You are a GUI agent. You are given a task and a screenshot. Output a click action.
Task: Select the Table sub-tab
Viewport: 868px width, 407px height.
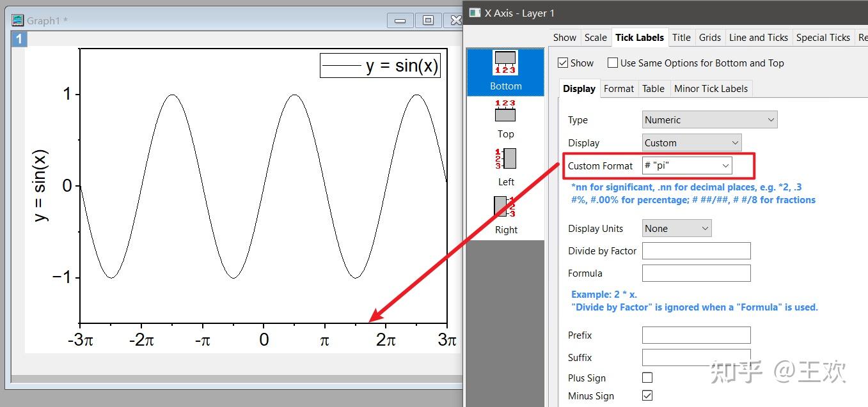coord(653,88)
